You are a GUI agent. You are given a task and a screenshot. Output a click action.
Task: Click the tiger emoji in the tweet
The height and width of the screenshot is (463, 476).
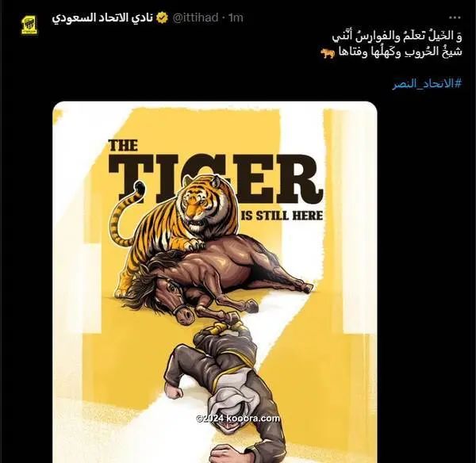pos(328,53)
